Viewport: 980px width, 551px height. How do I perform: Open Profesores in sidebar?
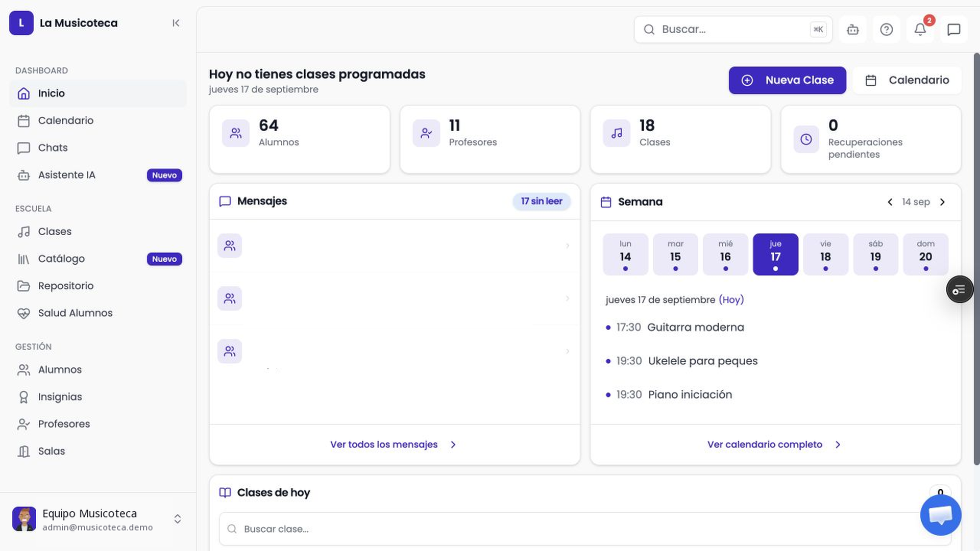tap(98, 424)
